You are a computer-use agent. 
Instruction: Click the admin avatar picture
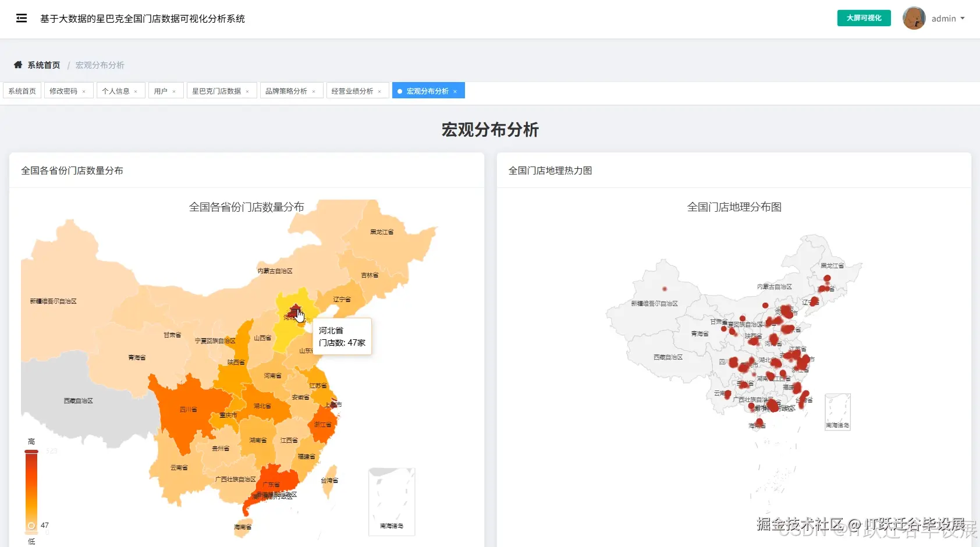point(914,18)
